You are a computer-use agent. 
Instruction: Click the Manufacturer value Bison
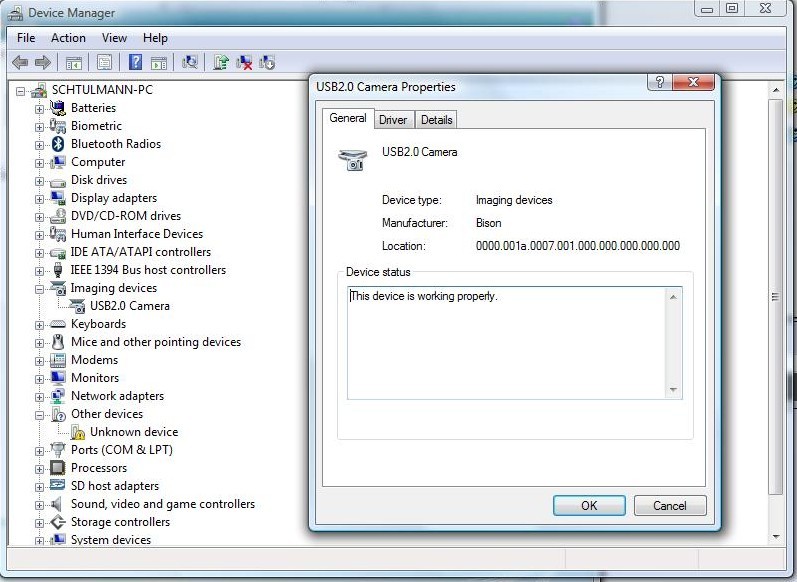pyautogui.click(x=488, y=223)
